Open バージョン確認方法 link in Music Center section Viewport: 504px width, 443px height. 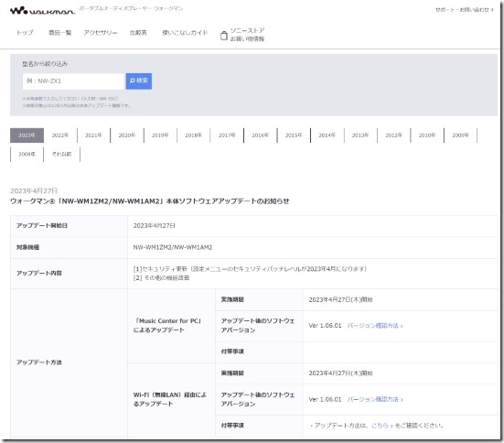(375, 326)
